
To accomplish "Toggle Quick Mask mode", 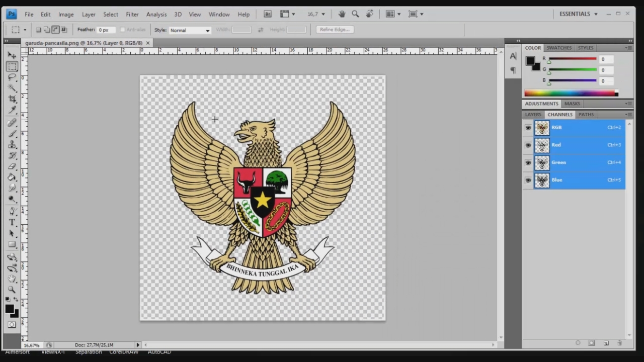I will point(12,325).
